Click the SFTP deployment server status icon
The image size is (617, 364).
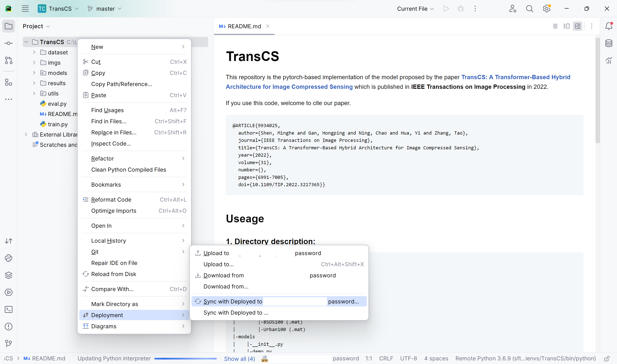pos(265,359)
